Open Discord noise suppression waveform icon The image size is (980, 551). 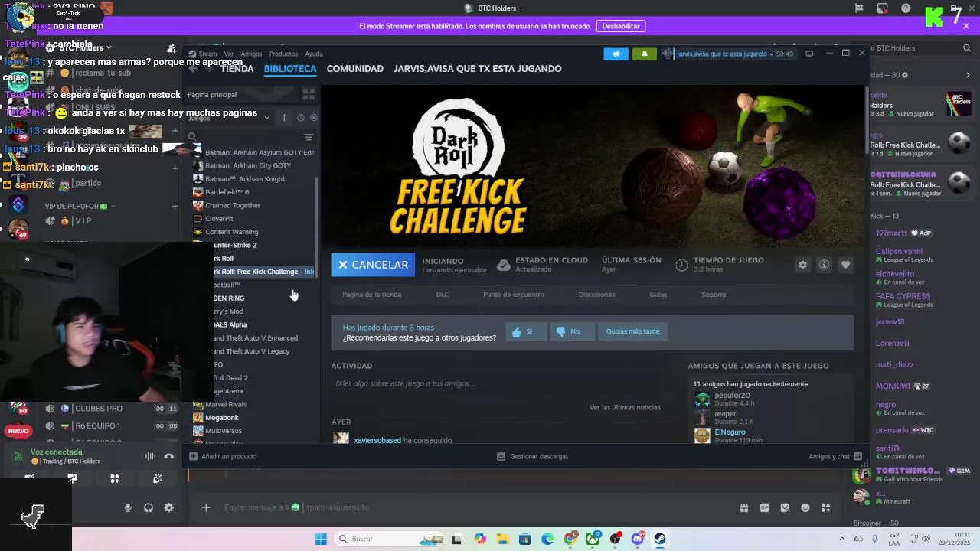coord(150,456)
